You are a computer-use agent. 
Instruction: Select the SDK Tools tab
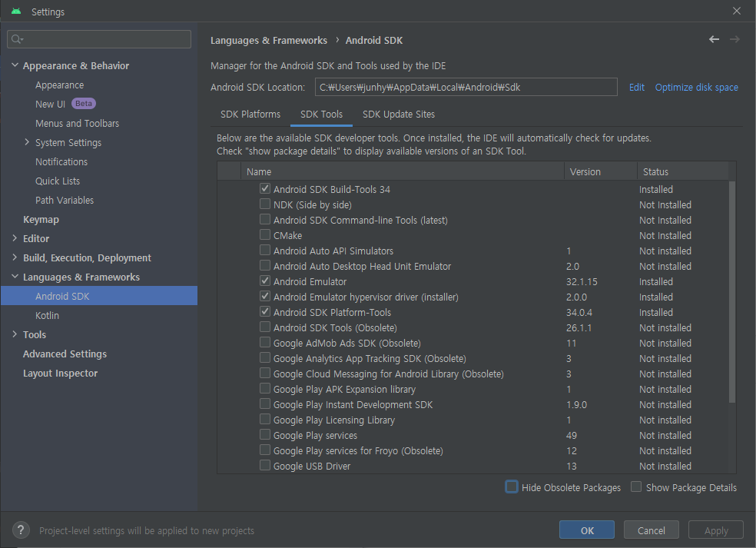click(x=321, y=115)
